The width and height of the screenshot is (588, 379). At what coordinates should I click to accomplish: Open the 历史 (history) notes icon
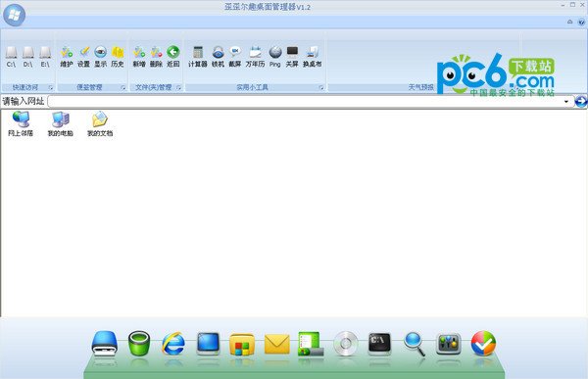pyautogui.click(x=118, y=57)
